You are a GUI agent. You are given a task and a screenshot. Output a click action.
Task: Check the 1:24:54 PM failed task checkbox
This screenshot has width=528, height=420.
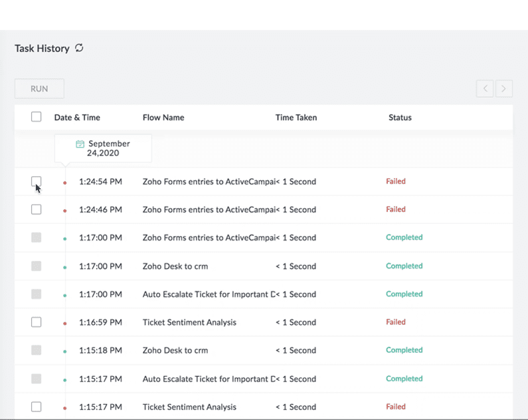click(37, 181)
